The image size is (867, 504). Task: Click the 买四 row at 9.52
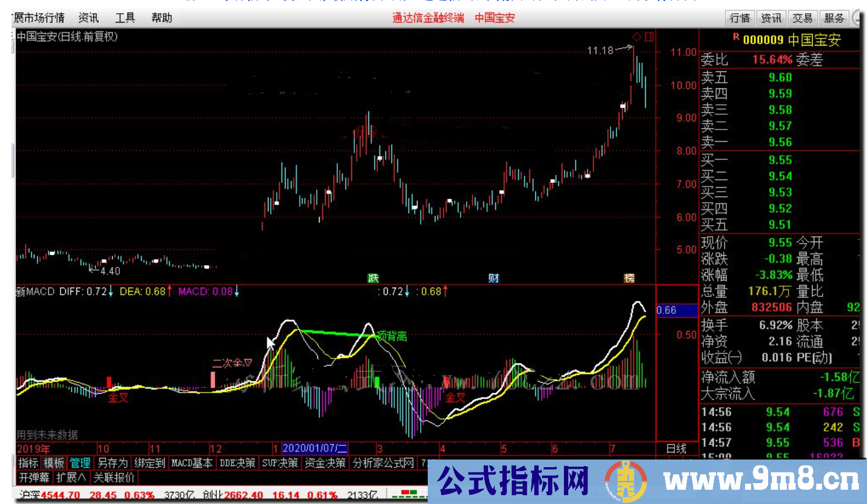(x=780, y=209)
